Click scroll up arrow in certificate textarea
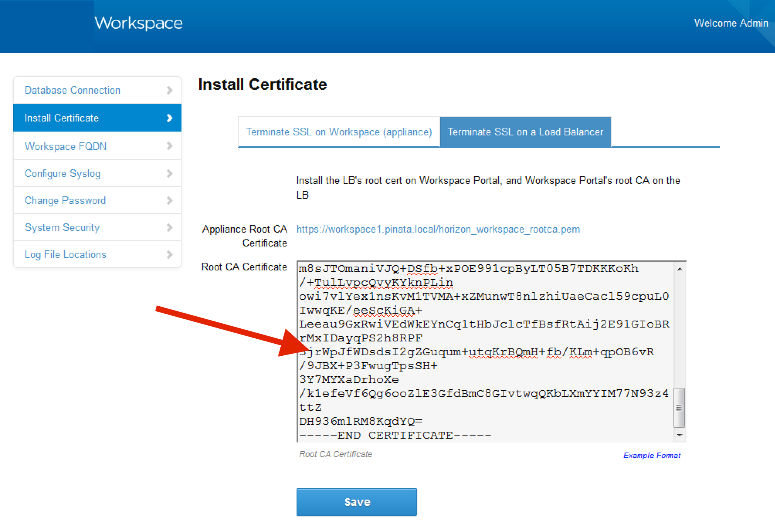775x532 pixels. tap(680, 269)
